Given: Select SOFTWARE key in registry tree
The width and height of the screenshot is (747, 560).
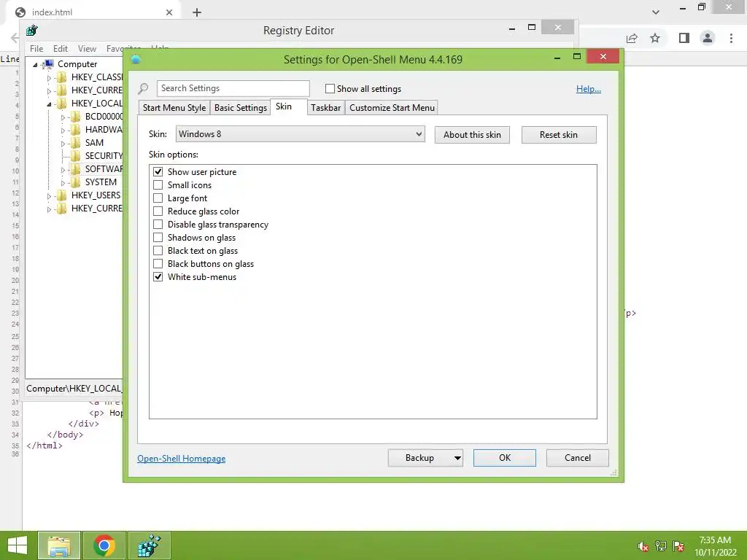Looking at the screenshot, I should [104, 168].
